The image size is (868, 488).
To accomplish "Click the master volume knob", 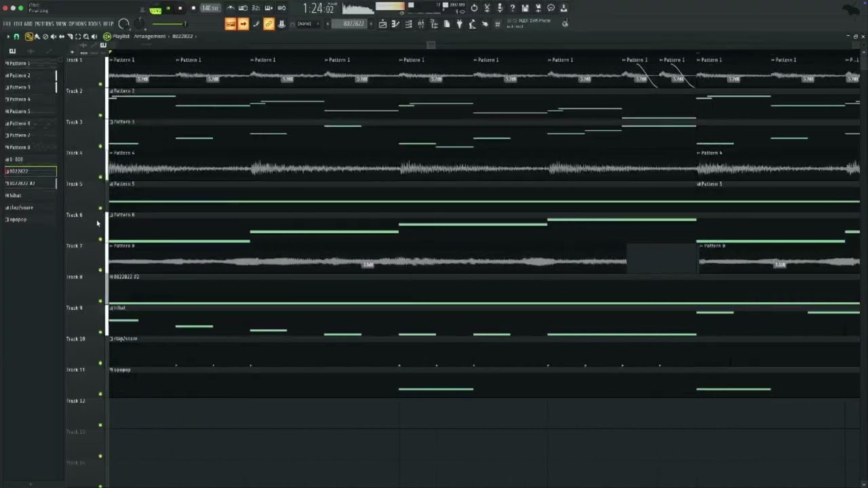I will click(123, 24).
